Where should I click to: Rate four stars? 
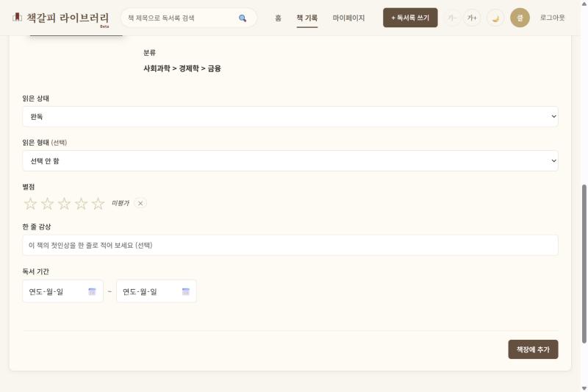point(81,203)
